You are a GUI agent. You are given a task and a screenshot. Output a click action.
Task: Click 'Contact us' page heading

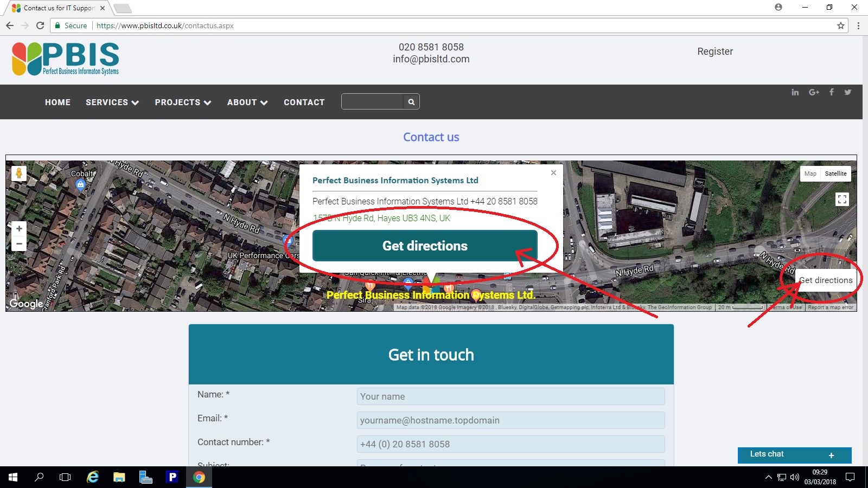(431, 137)
